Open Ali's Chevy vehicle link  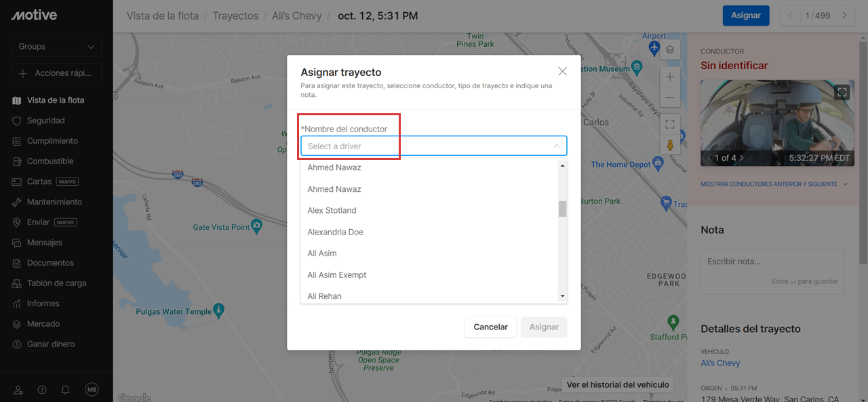tap(720, 363)
